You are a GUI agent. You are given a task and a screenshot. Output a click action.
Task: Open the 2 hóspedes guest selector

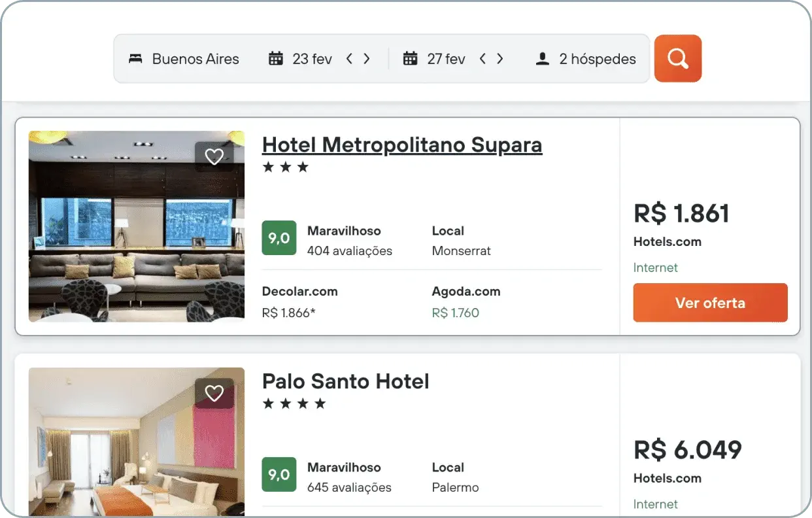(x=586, y=59)
